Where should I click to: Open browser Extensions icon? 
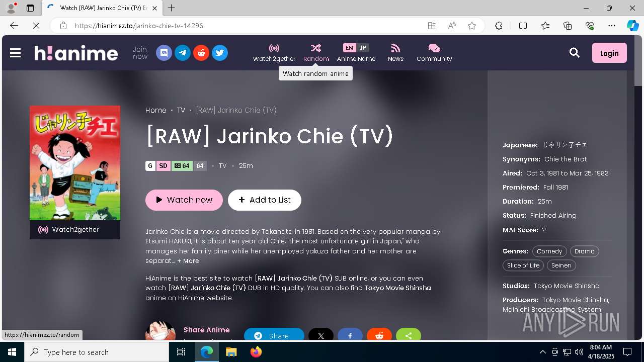[x=499, y=26]
